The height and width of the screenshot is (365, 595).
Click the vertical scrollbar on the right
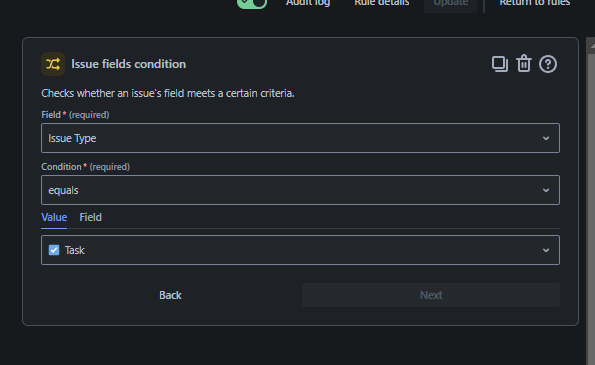[x=590, y=201]
